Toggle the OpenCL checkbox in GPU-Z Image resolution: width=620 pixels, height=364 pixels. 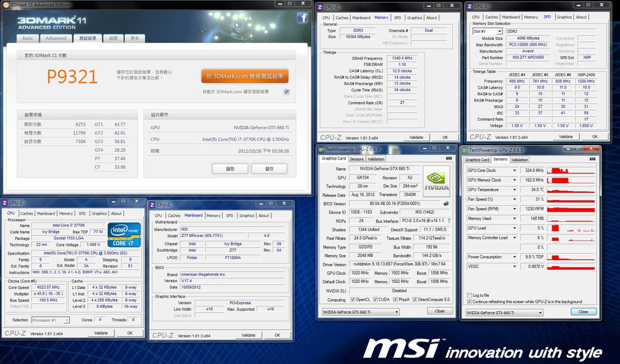[353, 300]
